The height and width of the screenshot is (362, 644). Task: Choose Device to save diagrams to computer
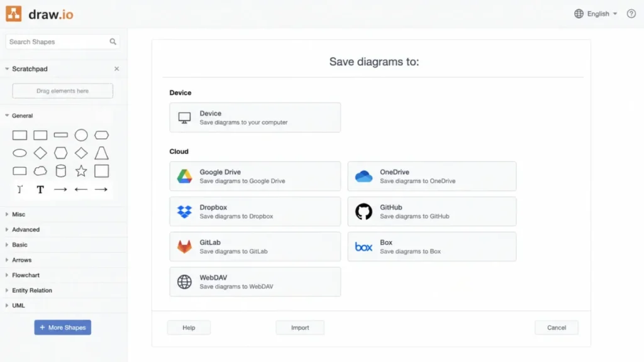[255, 118]
